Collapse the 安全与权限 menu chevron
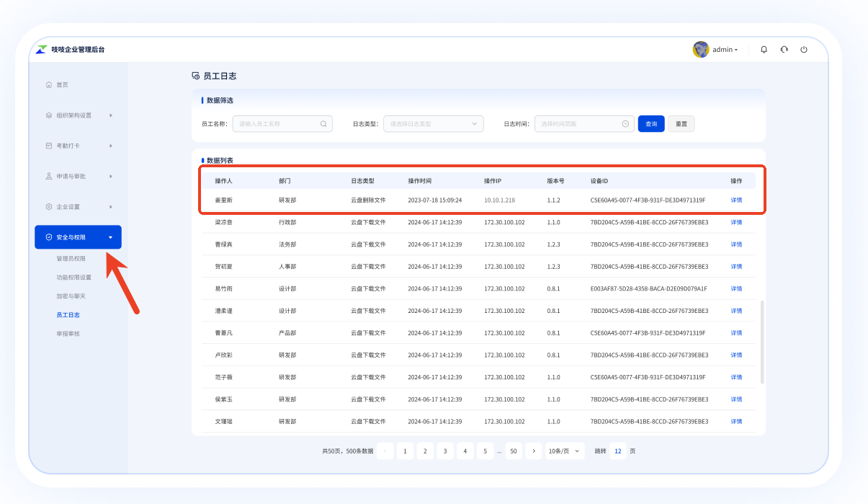This screenshot has height=504, width=868. click(109, 236)
